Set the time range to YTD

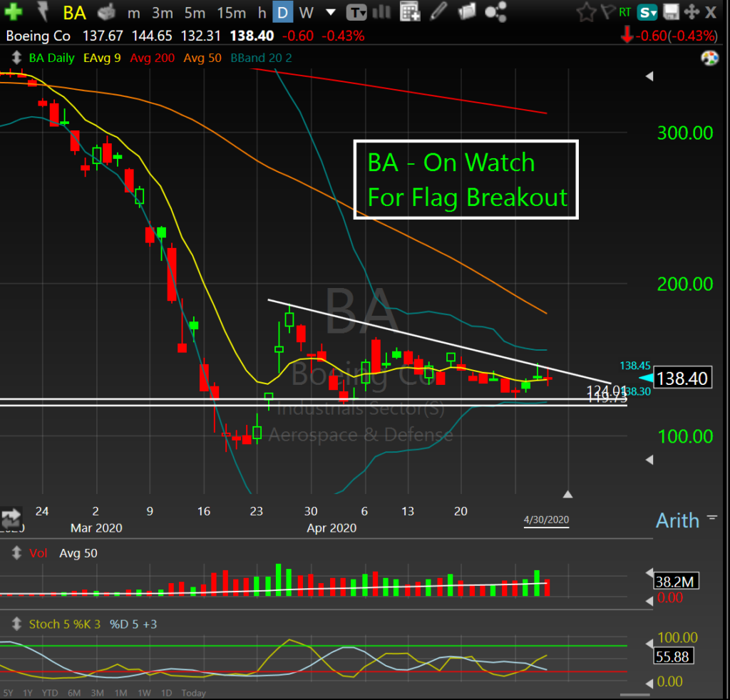pos(50,693)
